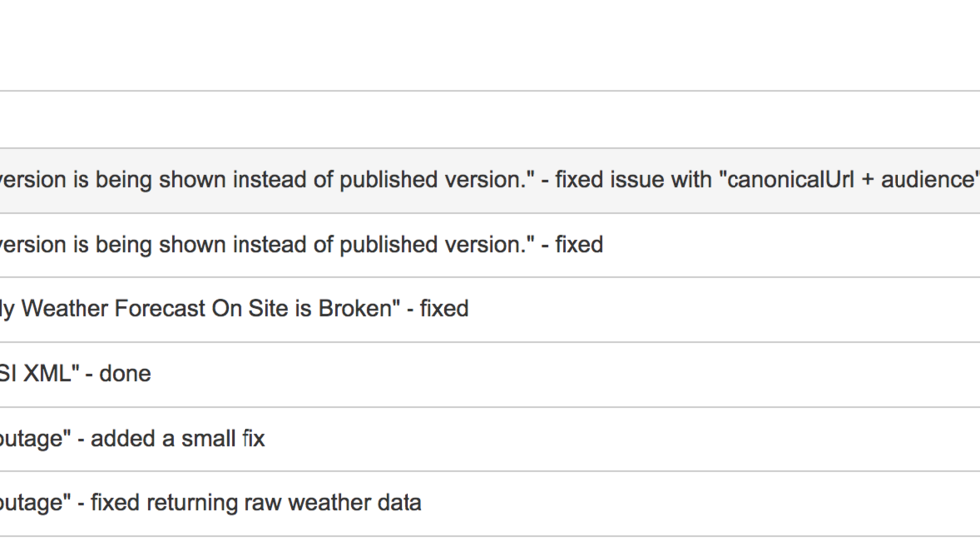Click the blank area above the table
The image size is (980, 552).
490,45
